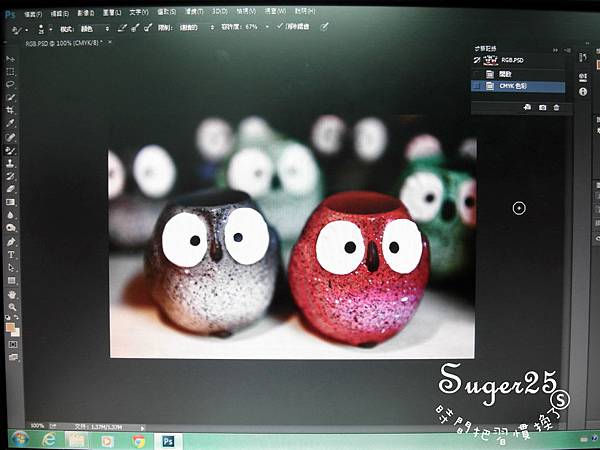Select the Zoom tool in toolbox
600x450 pixels.
coord(11,307)
